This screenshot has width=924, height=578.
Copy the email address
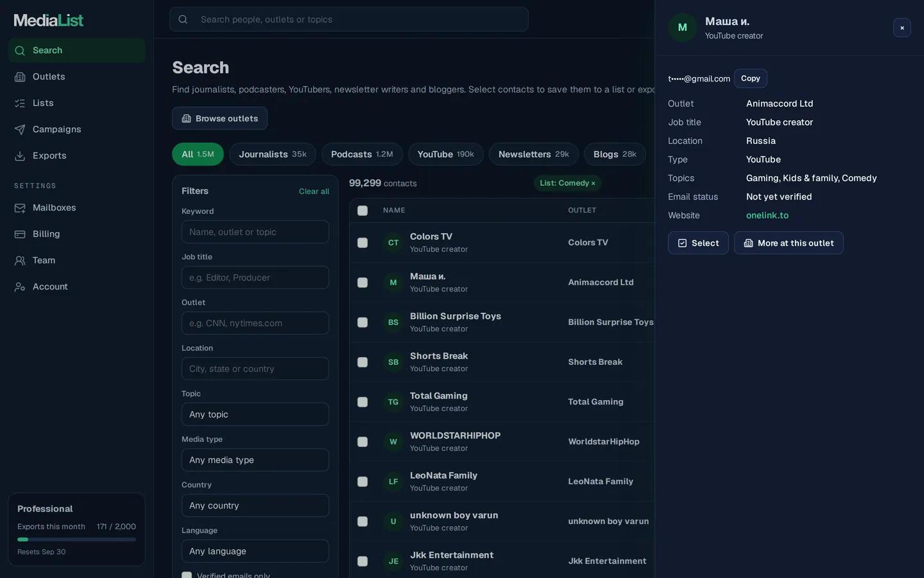pos(751,78)
